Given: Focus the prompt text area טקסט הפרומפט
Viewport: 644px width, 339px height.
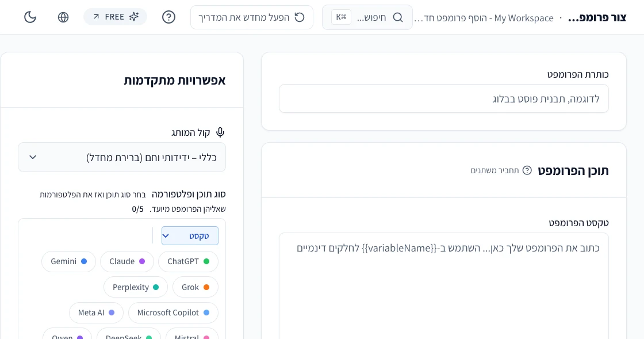Looking at the screenshot, I should tap(443, 286).
